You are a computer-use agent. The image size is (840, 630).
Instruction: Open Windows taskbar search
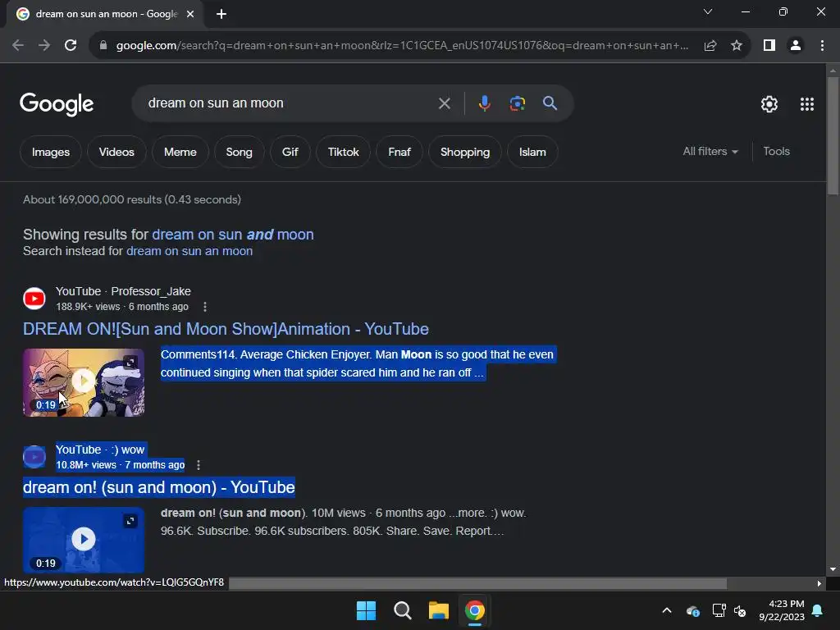pos(402,610)
